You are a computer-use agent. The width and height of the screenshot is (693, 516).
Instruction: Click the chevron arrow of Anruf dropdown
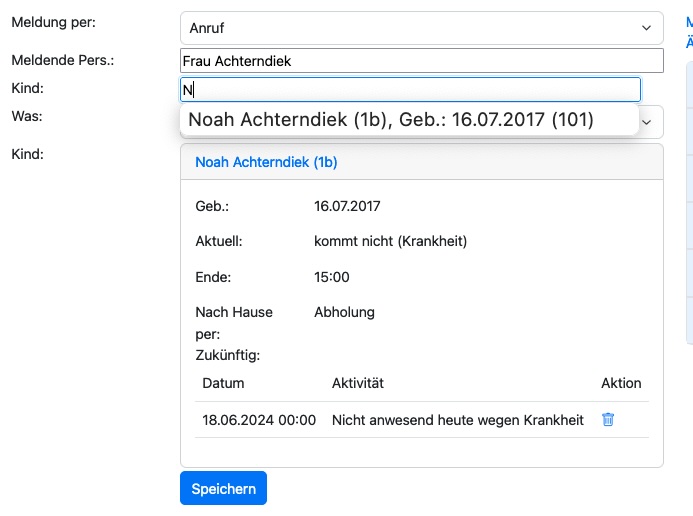[x=645, y=29]
